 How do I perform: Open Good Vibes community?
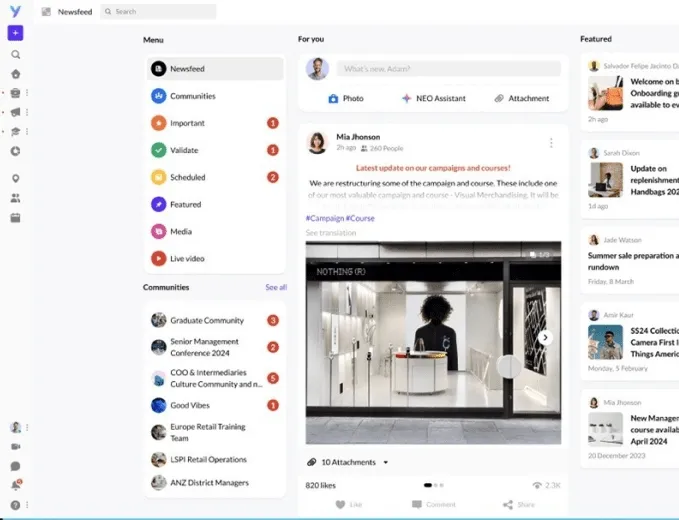215,405
